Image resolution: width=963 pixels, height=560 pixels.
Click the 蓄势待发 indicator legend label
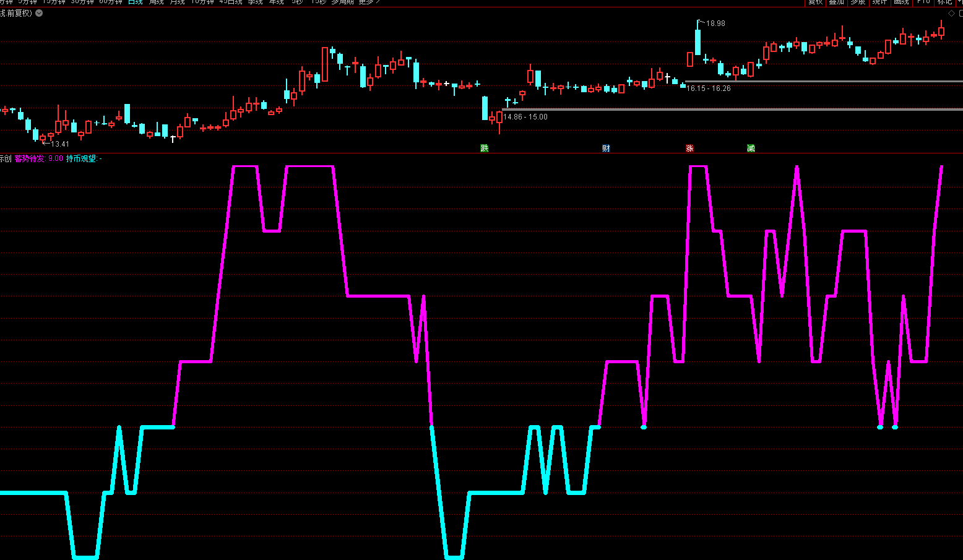pos(30,159)
